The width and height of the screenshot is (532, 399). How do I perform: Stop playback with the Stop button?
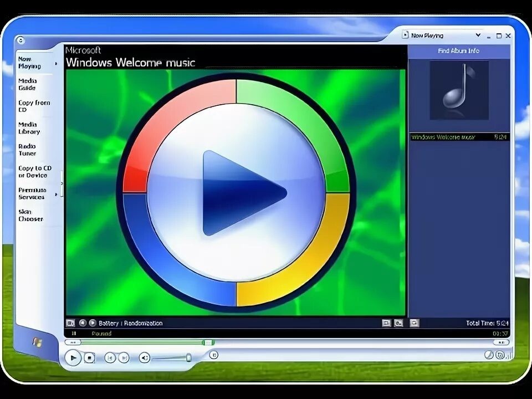[90, 357]
